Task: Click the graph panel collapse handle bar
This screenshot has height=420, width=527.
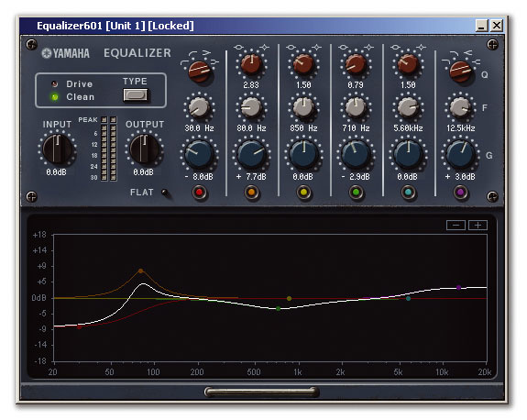Action: coord(262,392)
